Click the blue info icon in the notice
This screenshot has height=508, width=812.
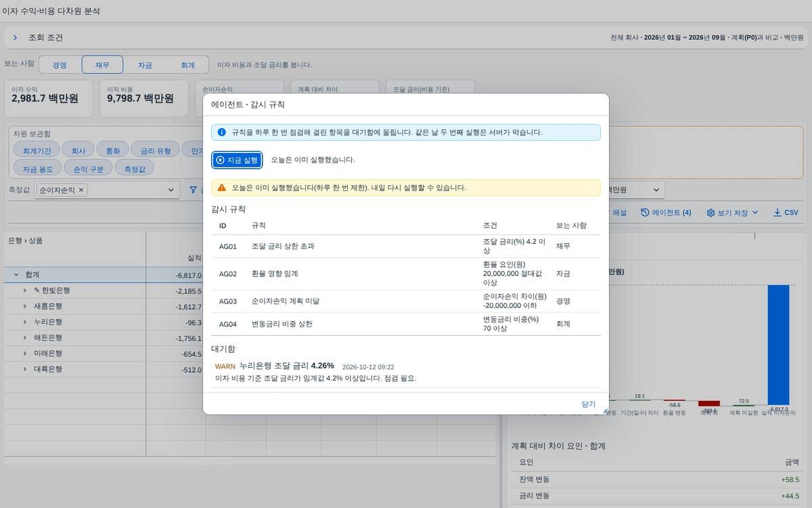[221, 132]
